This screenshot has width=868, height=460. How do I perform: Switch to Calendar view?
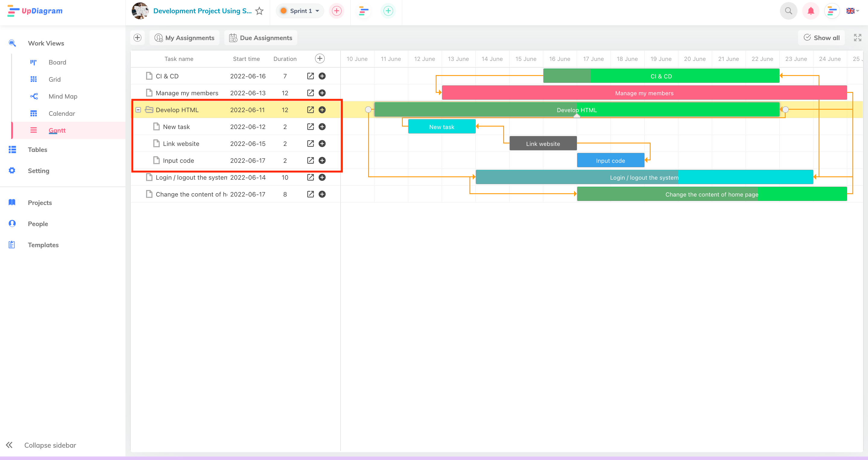point(62,113)
